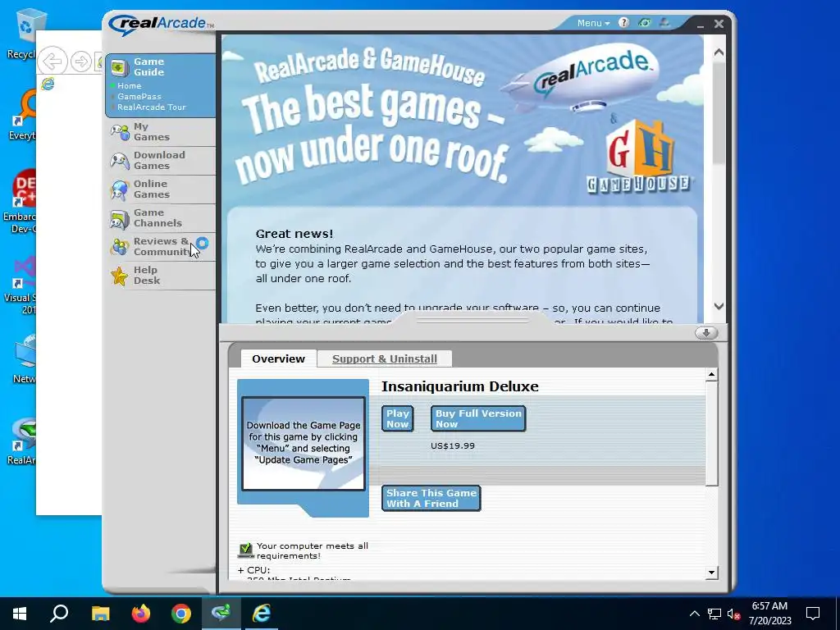
Task: Click overview pane scroll up arrow
Action: pyautogui.click(x=711, y=374)
